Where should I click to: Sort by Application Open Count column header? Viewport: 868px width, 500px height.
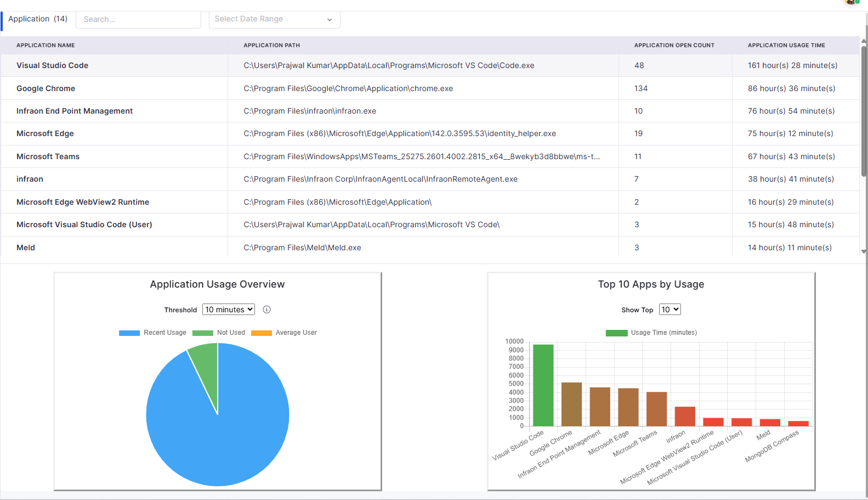674,46
